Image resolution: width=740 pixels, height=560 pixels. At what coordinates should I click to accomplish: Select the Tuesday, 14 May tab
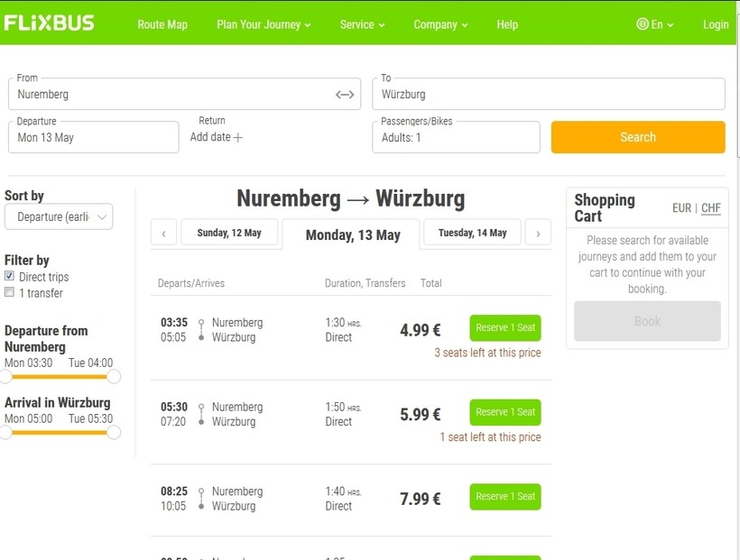click(472, 233)
